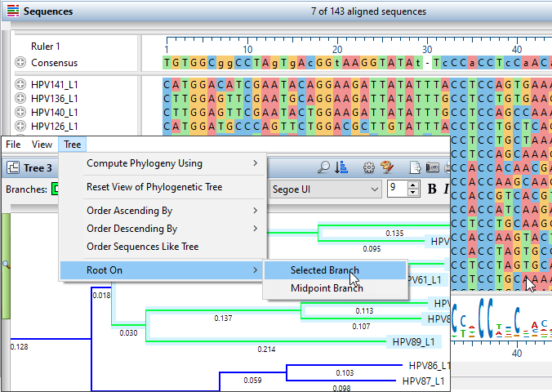This screenshot has width=552, height=392.
Task: Close the open Tree menu
Action: coord(72,145)
